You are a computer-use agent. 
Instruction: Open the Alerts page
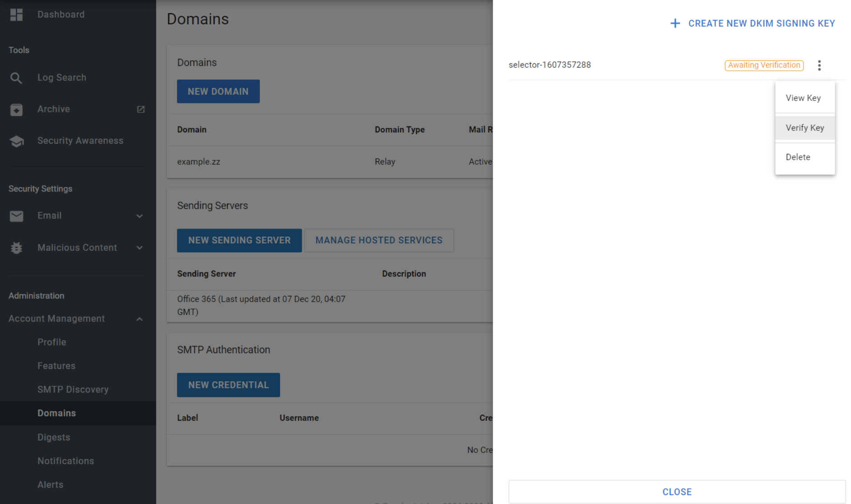[x=51, y=485]
